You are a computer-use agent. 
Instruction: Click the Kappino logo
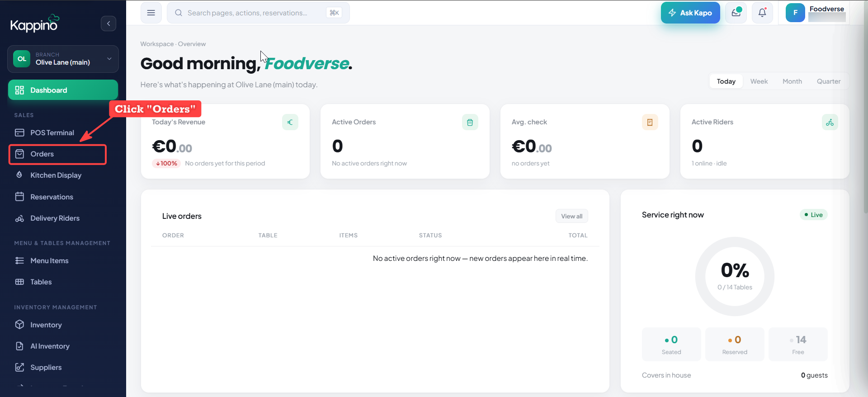coord(35,24)
